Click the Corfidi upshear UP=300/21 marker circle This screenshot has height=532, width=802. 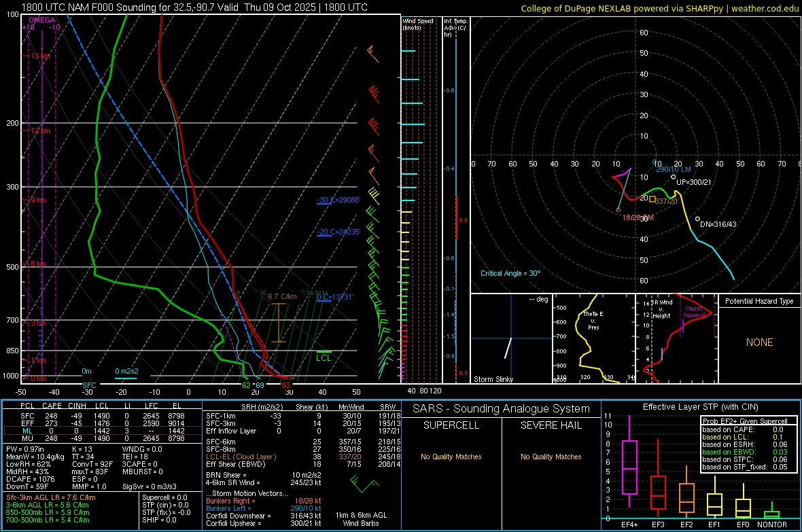pyautogui.click(x=673, y=177)
